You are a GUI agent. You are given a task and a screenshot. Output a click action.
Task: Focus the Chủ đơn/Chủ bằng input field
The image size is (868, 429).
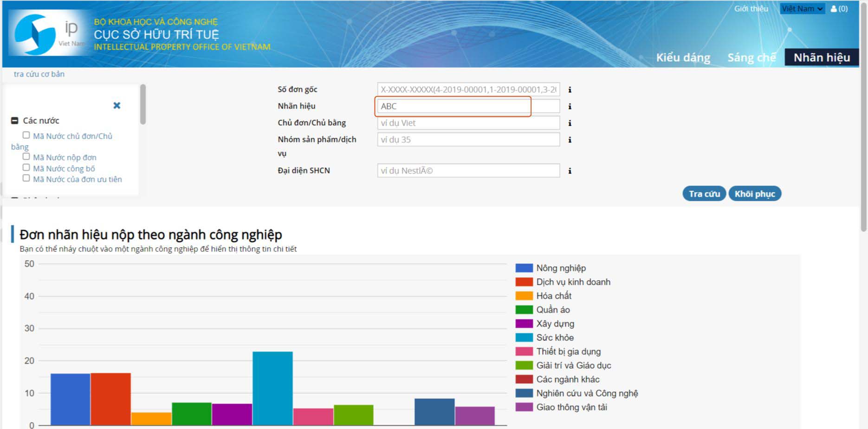click(x=468, y=123)
